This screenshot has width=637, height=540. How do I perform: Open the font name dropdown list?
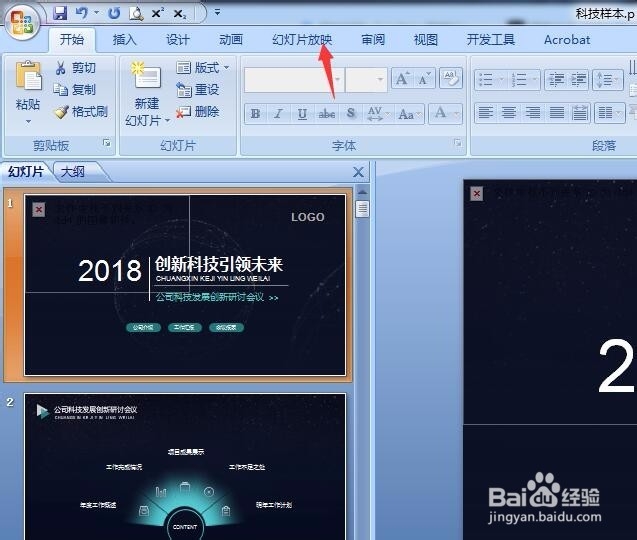(337, 79)
